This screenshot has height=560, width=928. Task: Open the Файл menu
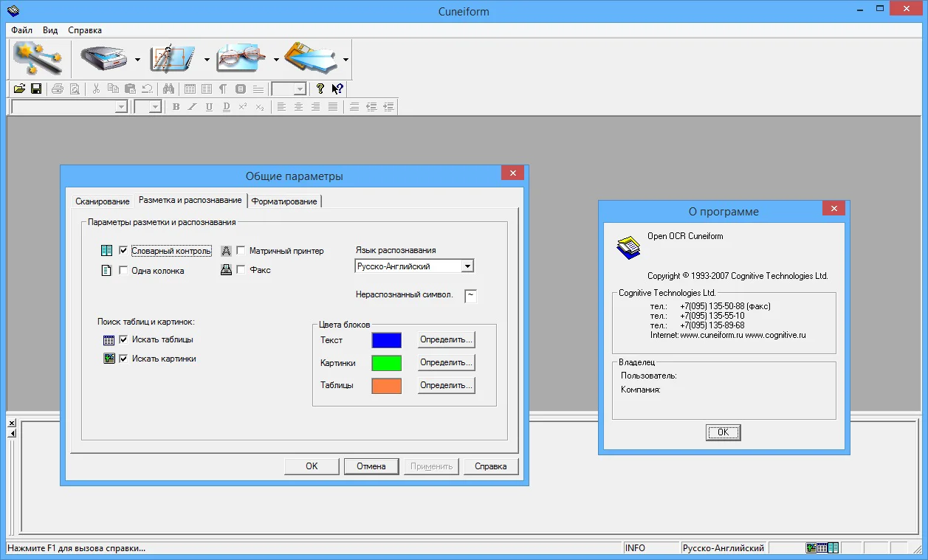[22, 30]
